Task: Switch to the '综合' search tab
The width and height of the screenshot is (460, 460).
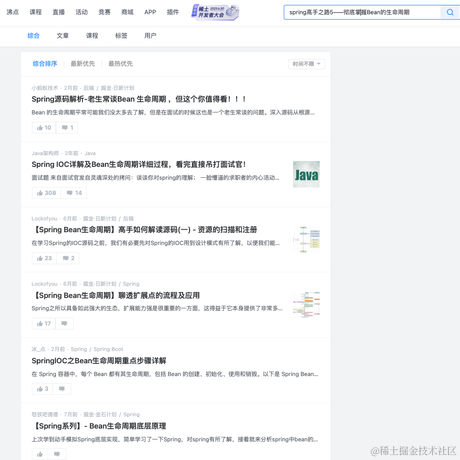Action: 33,36
